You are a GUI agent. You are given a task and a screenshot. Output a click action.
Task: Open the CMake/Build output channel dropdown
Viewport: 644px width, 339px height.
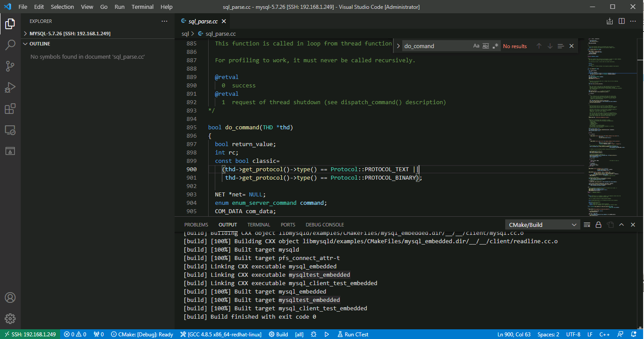[542, 225]
